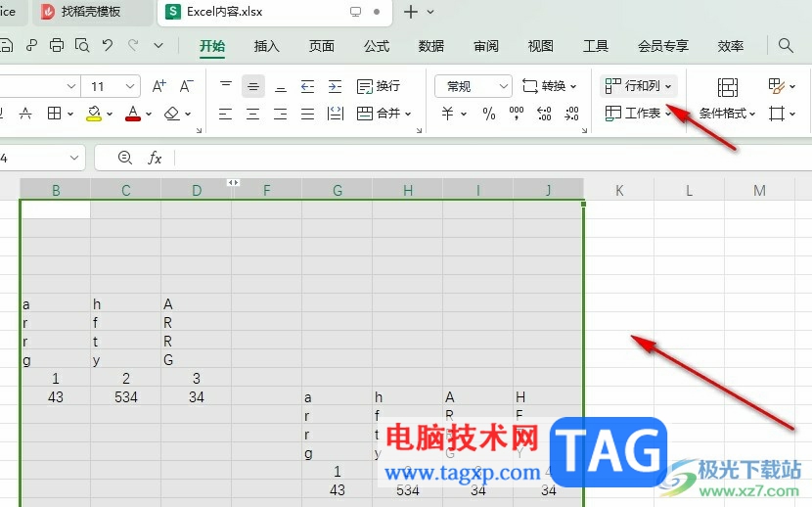Click the zoom magnifier in the formula bar
The height and width of the screenshot is (507, 812).
click(125, 158)
